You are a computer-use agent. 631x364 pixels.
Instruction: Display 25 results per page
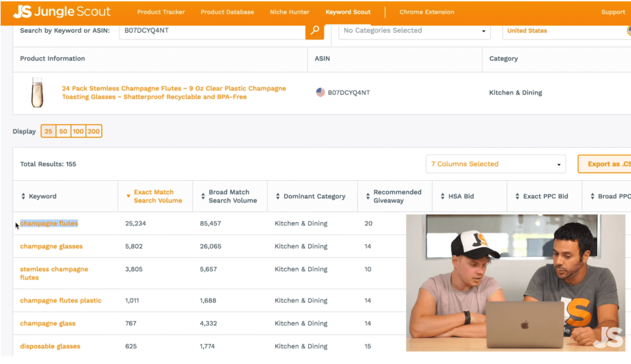click(x=48, y=131)
